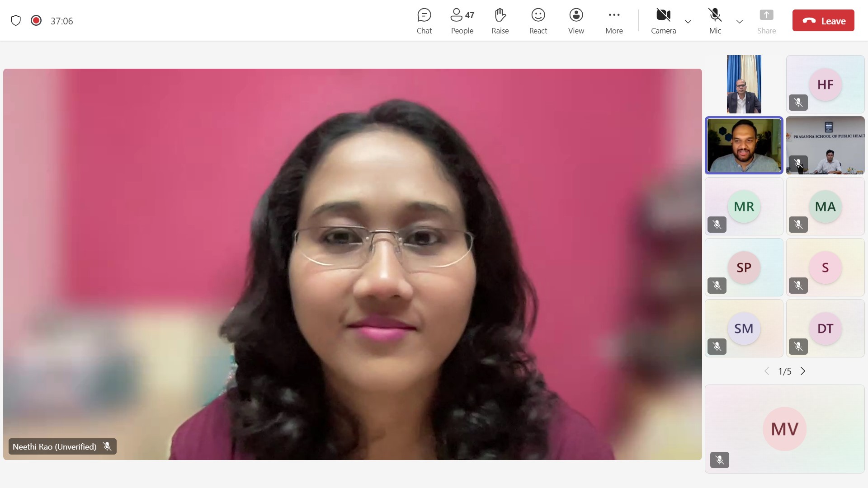Click the Share content button

coord(766,21)
